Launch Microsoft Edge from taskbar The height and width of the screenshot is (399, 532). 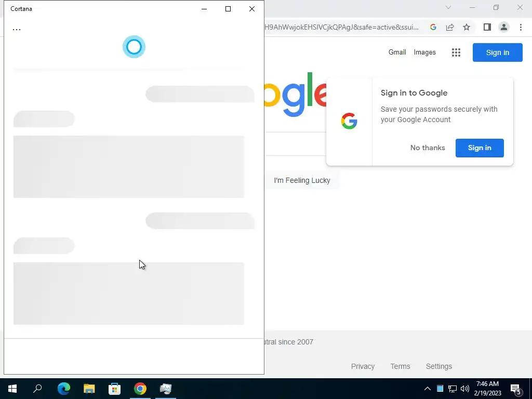(64, 389)
